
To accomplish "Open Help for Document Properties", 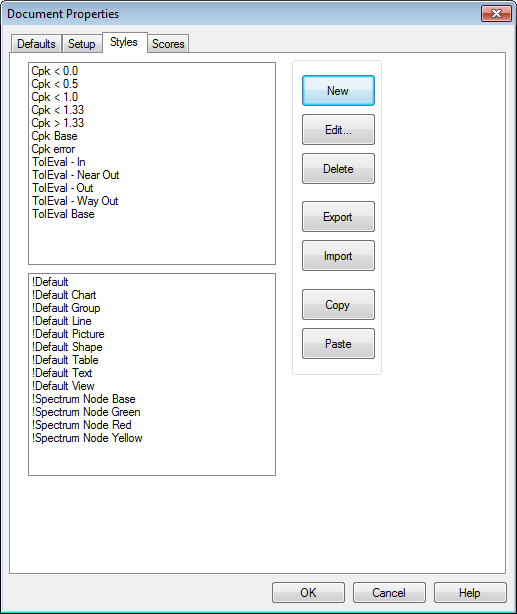I will point(470,592).
